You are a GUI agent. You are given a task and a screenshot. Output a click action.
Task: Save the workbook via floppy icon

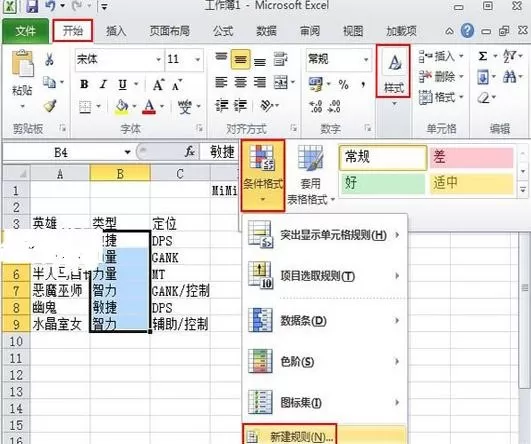tap(32, 6)
